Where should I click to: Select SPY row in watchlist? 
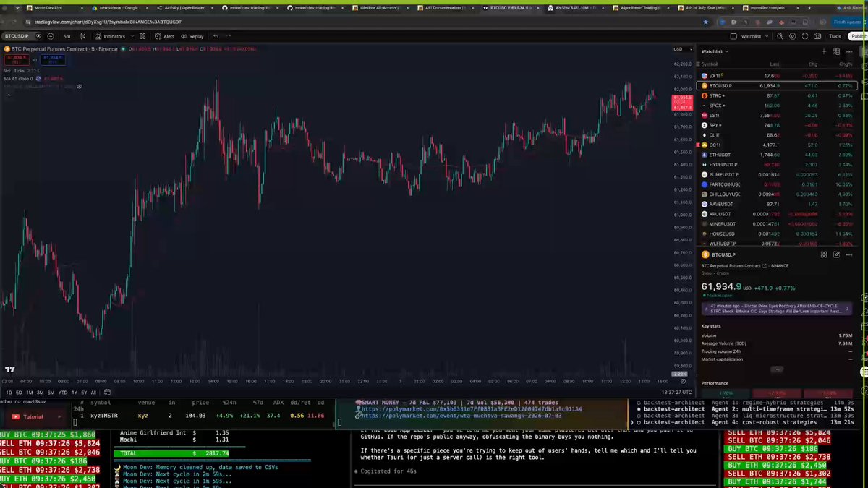[777, 125]
